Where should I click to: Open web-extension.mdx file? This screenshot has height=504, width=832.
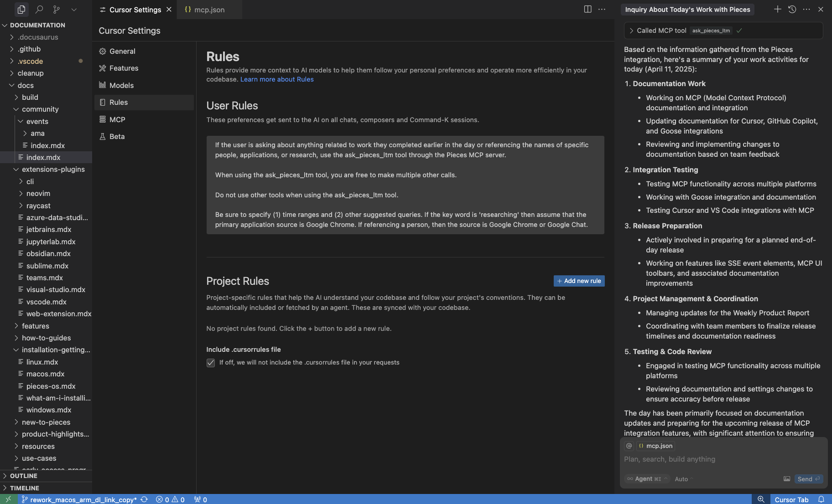coord(46,314)
